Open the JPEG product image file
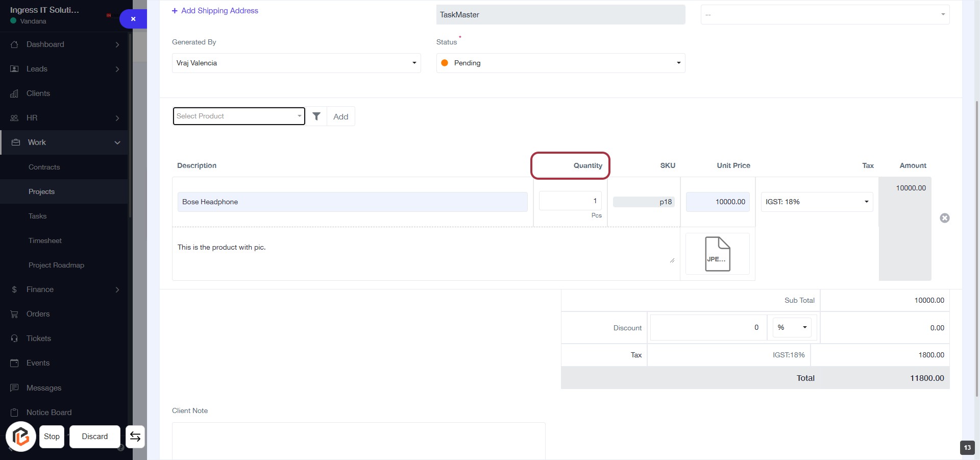980x460 pixels. [717, 254]
